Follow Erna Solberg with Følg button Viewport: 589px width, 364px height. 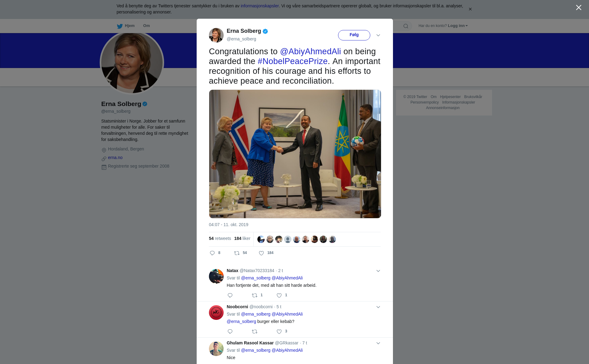(354, 35)
